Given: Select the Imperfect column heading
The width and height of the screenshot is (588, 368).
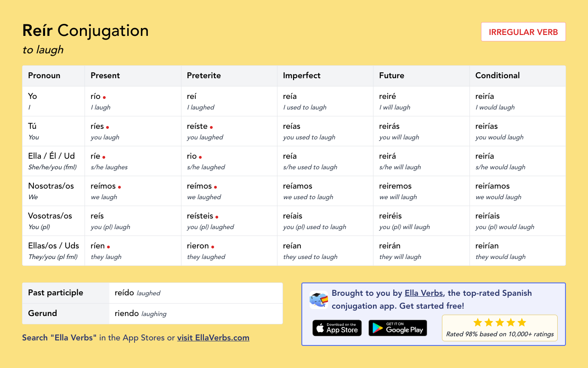Looking at the screenshot, I should tap(301, 75).
